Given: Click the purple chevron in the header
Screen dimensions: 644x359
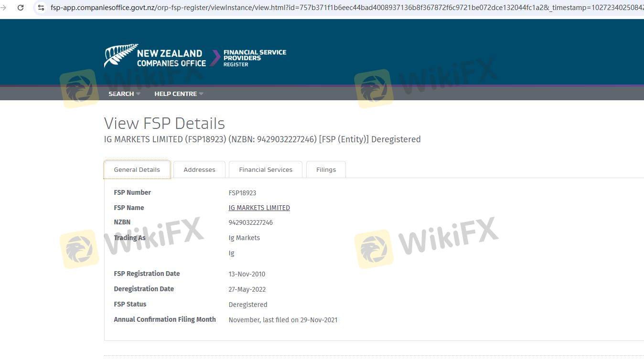Looking at the screenshot, I should (215, 58).
